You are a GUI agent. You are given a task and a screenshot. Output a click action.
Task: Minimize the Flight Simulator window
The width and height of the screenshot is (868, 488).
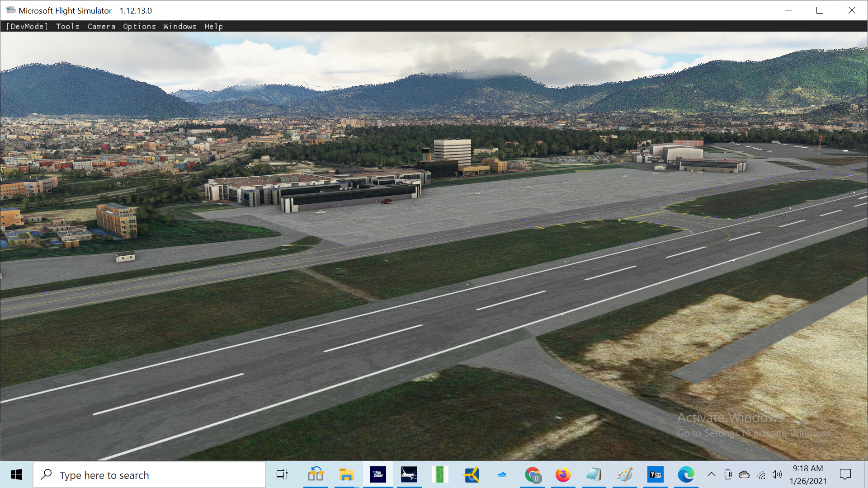point(789,10)
